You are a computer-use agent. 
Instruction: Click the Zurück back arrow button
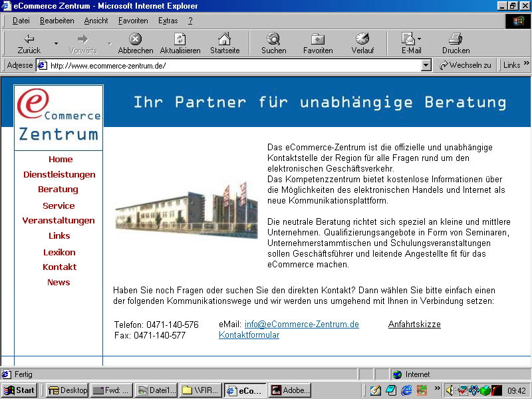(x=29, y=43)
